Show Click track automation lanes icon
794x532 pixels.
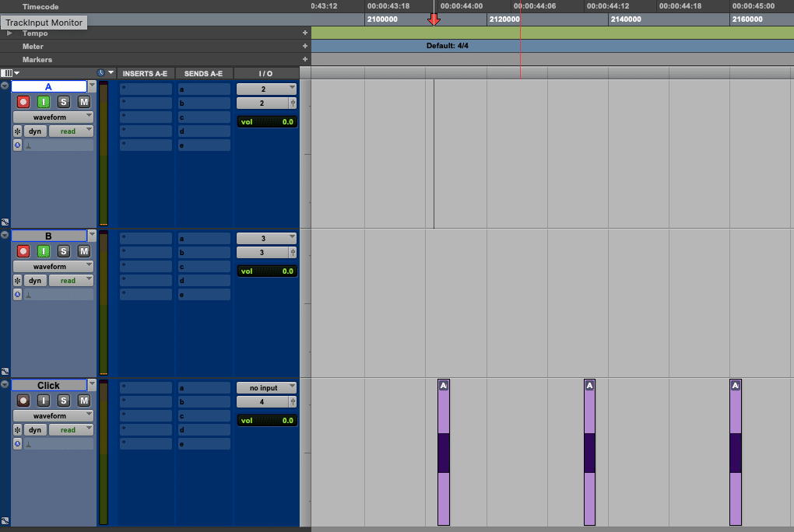pos(5,520)
